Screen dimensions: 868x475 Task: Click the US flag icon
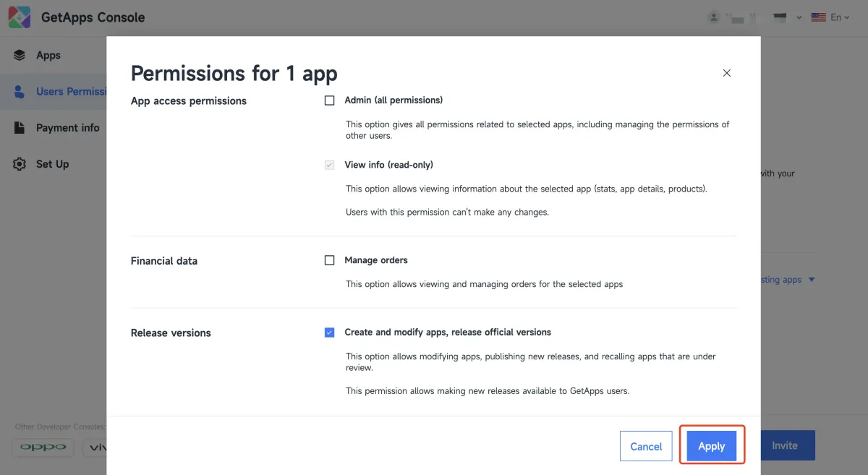click(x=819, y=17)
